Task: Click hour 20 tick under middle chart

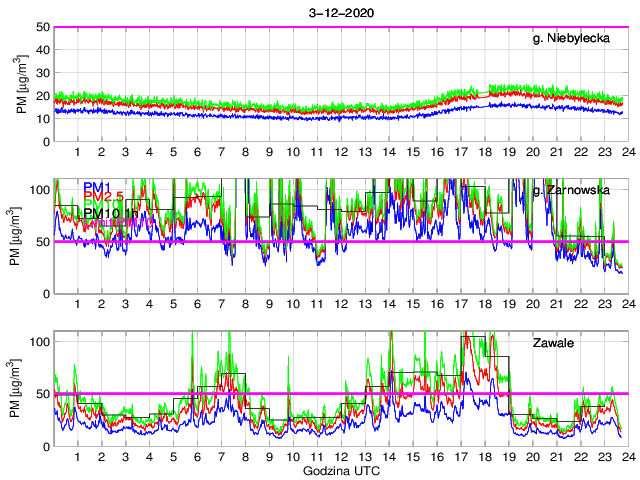Action: (x=533, y=304)
